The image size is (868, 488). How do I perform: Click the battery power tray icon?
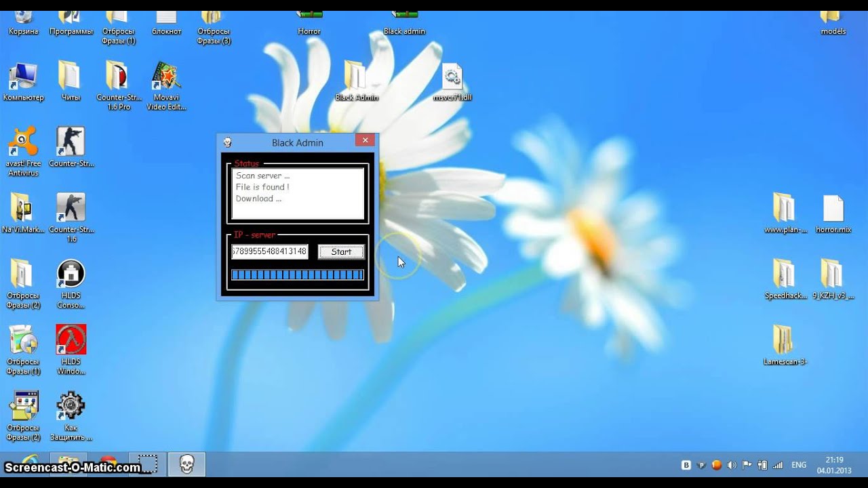[x=763, y=465]
